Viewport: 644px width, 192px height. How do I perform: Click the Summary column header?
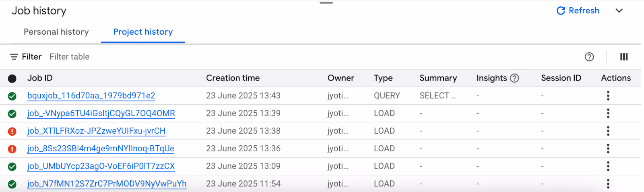coord(438,78)
